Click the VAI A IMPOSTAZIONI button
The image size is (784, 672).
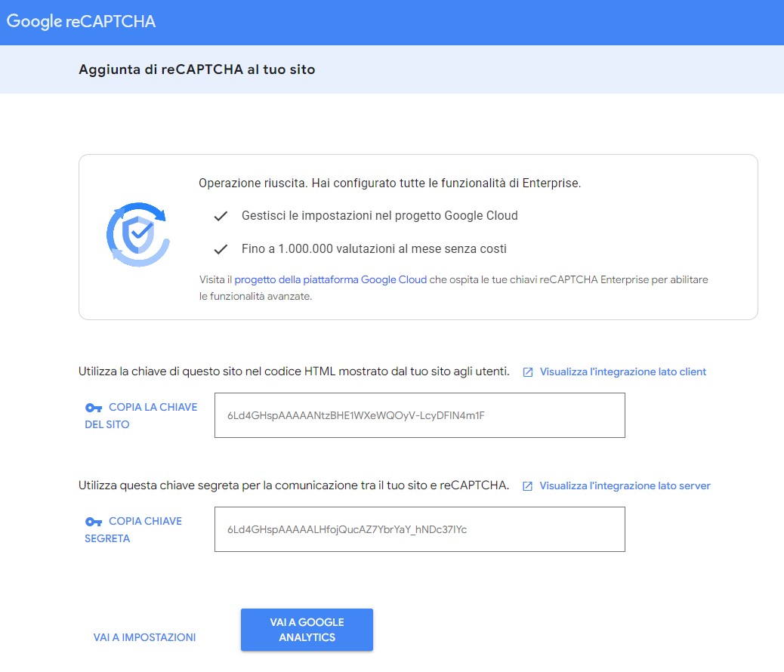pyautogui.click(x=144, y=637)
